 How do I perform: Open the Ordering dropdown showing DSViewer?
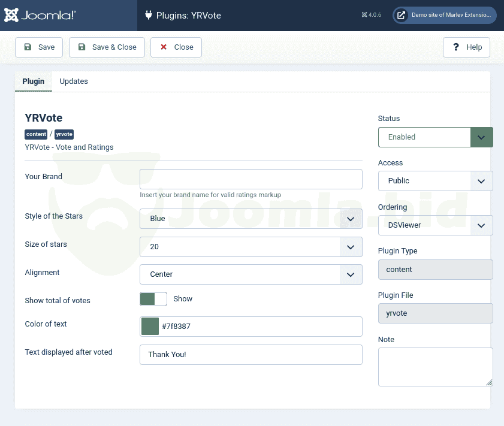coord(435,225)
